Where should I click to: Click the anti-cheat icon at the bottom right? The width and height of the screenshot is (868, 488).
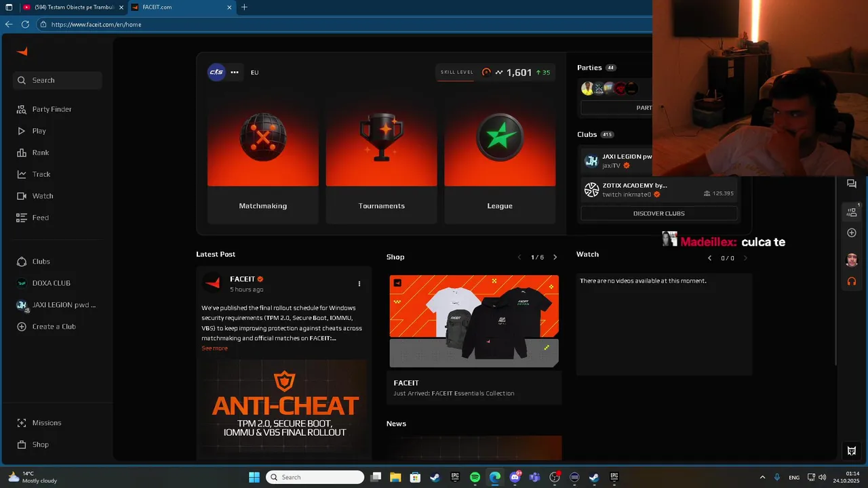click(852, 451)
